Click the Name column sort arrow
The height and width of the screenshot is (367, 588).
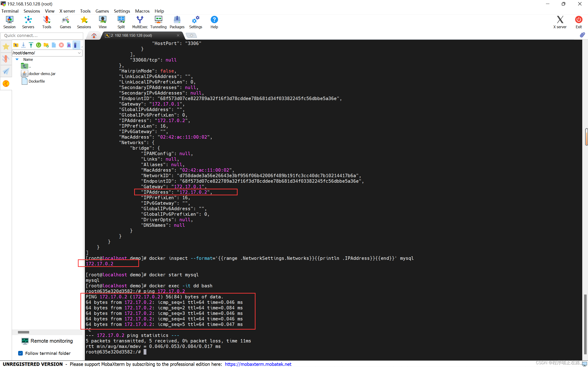click(17, 59)
